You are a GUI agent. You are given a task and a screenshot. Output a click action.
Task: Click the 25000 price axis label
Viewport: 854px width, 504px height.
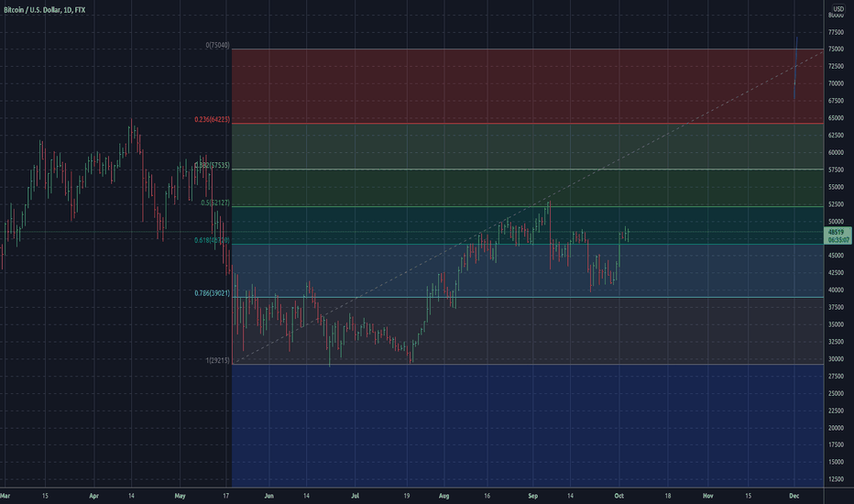(x=836, y=393)
